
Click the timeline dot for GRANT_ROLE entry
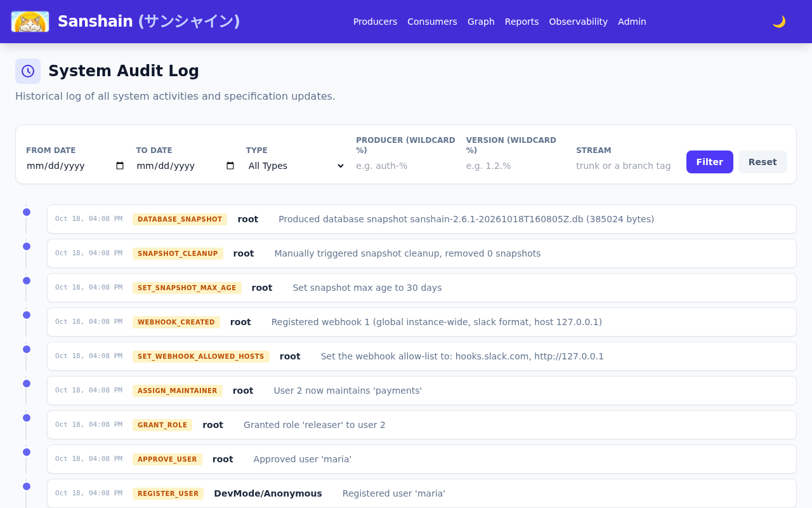[x=27, y=418]
